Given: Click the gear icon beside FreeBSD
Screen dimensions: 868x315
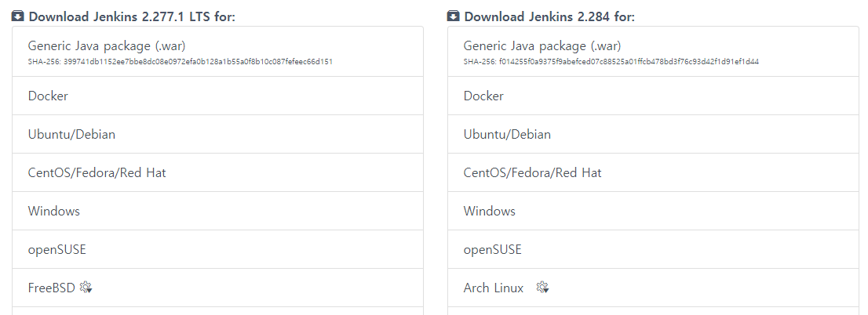Looking at the screenshot, I should pyautogui.click(x=86, y=288).
